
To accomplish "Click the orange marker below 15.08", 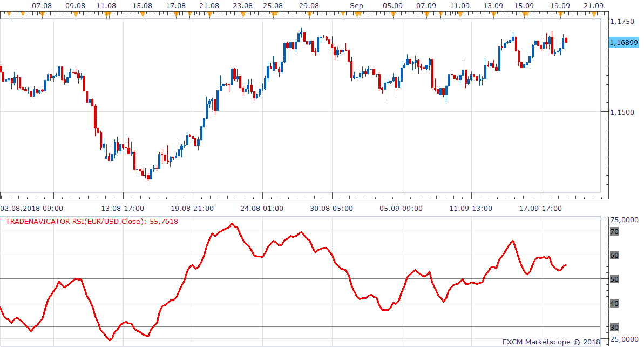I will [x=143, y=15].
